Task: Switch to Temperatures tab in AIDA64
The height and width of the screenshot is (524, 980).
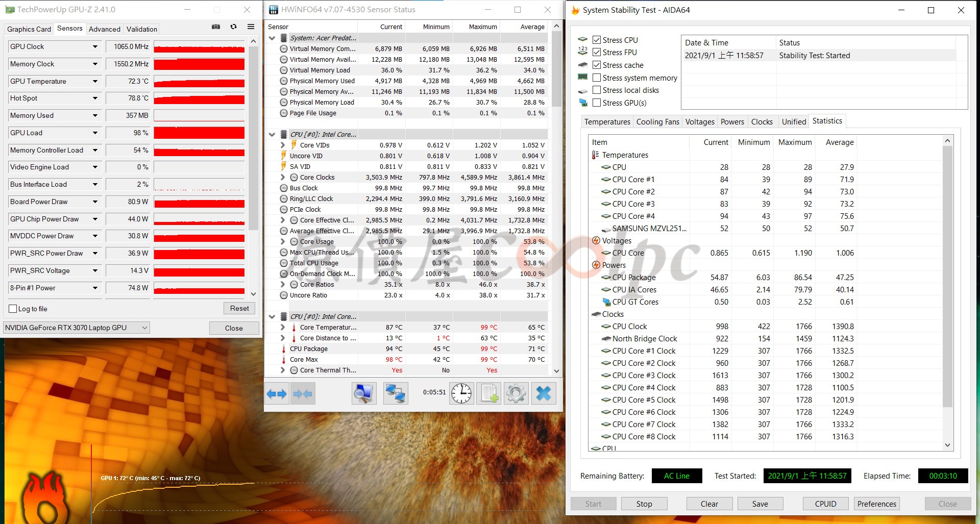Action: (607, 121)
